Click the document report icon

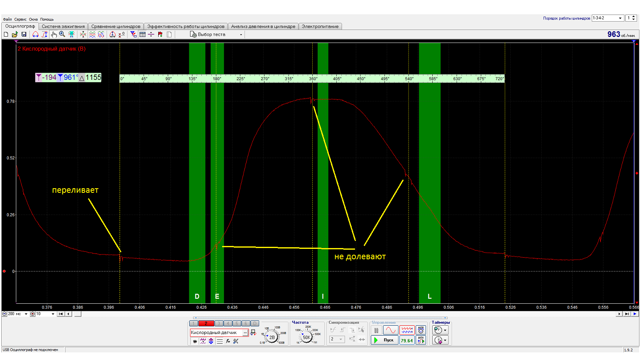coord(169,34)
